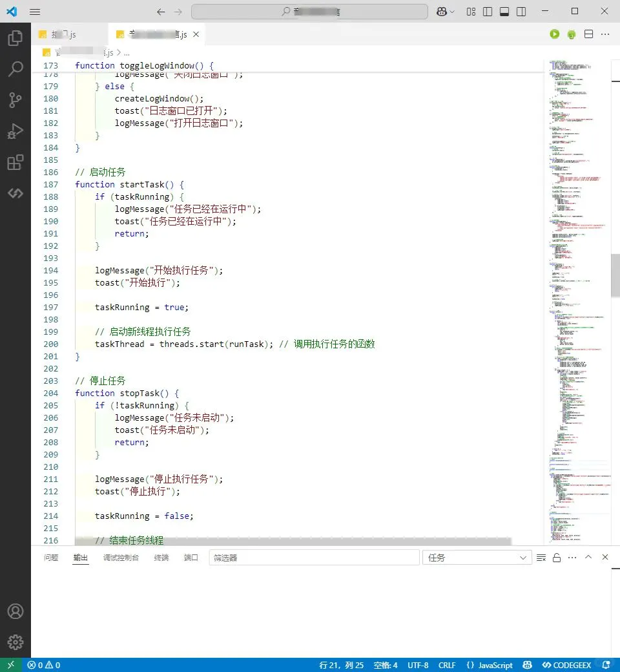Open the Run and Debug view

15,131
